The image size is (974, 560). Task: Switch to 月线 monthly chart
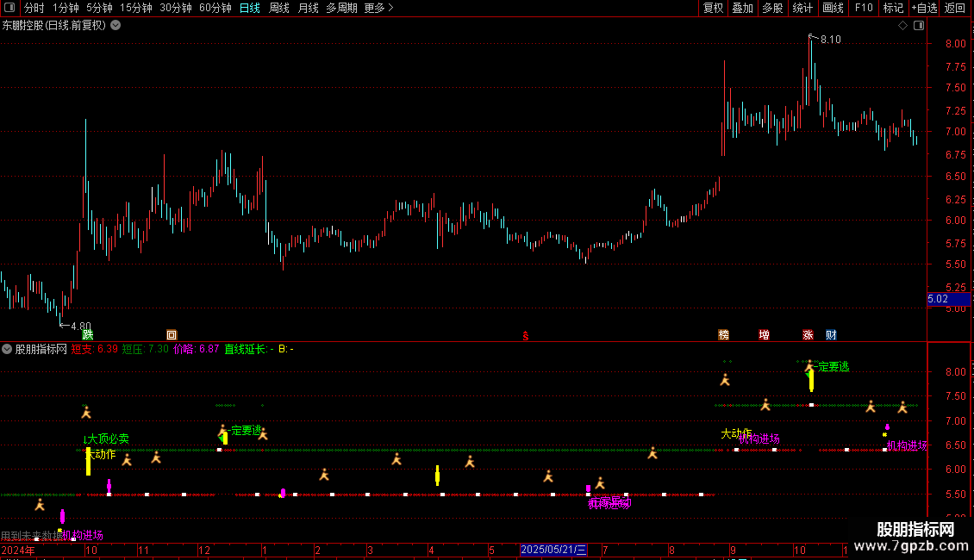tap(308, 8)
